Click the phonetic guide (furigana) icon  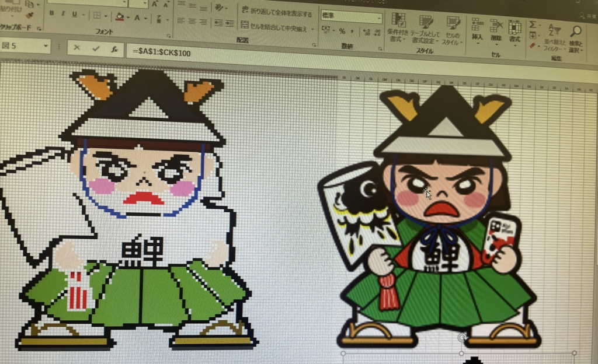point(159,19)
